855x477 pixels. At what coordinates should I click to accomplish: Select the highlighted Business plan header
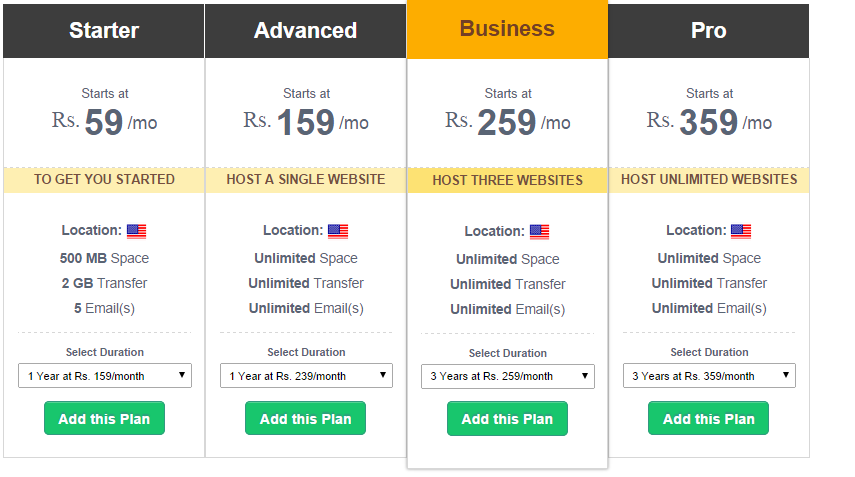tap(507, 29)
